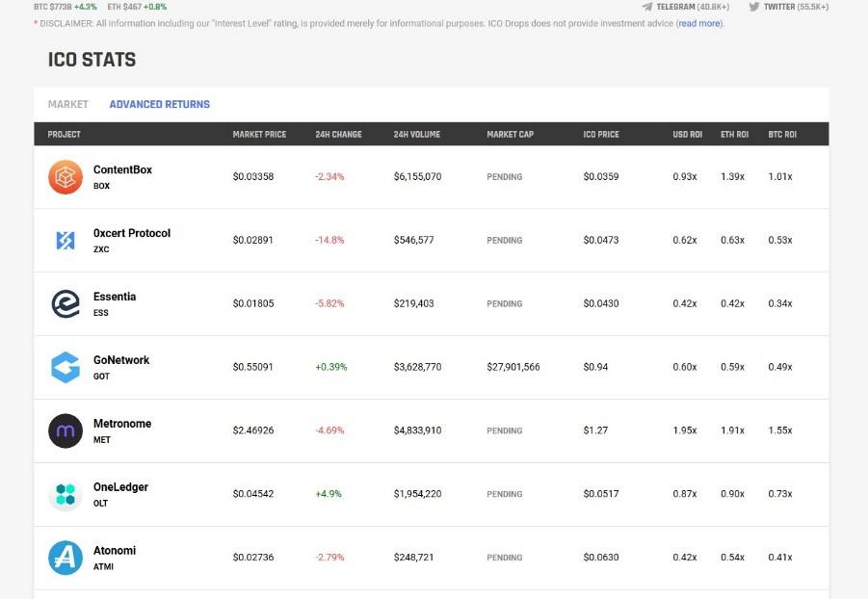Click GoNetwork market cap $27,901,566

tap(513, 367)
